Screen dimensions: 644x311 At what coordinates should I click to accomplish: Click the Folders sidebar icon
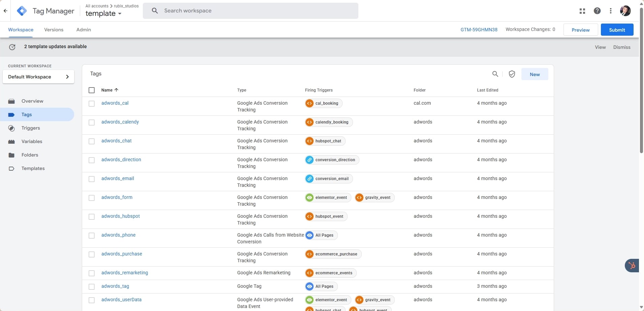11,155
